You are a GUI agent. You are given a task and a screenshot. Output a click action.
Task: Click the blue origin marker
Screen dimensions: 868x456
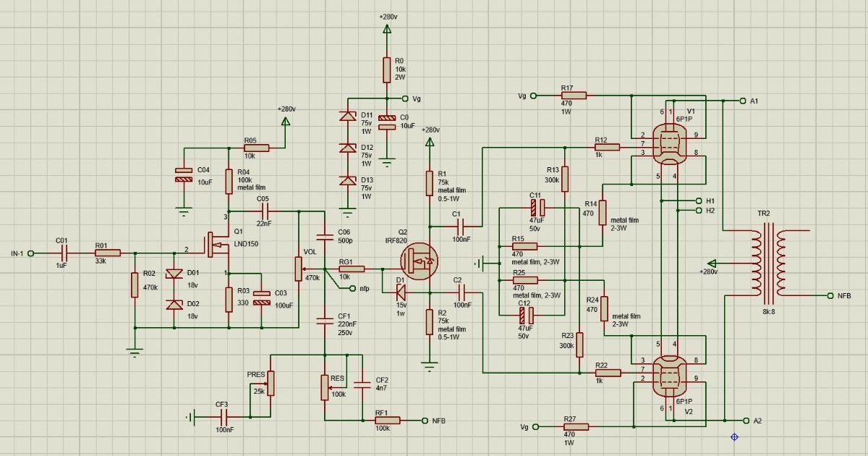coord(734,436)
